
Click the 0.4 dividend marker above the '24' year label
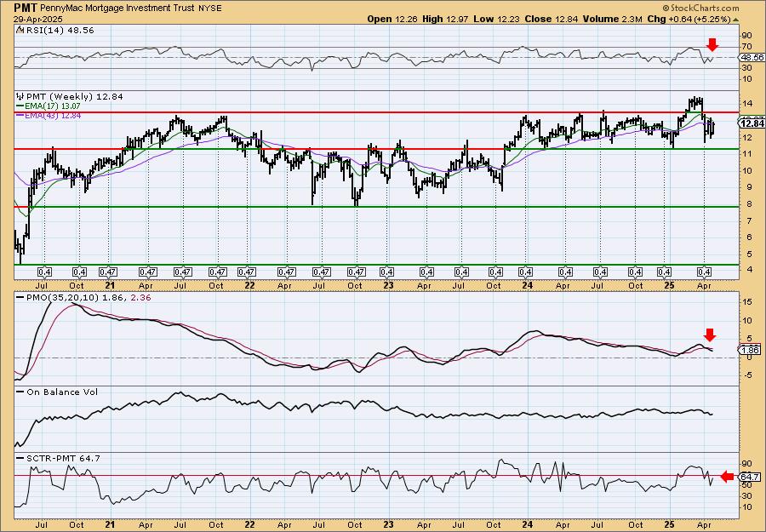[x=526, y=272]
